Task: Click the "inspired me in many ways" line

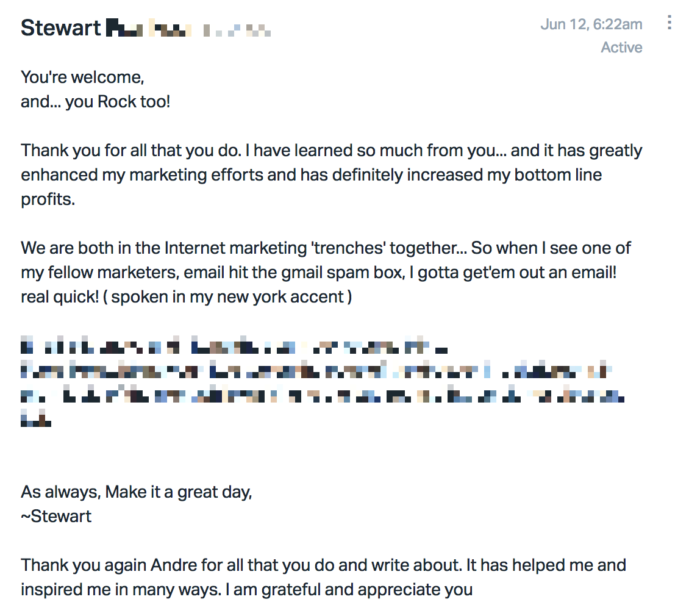Action: point(121,590)
